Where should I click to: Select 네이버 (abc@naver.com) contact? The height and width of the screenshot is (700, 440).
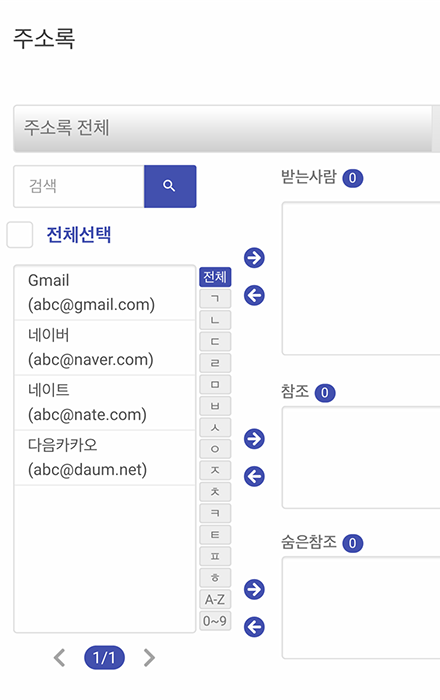tap(105, 347)
